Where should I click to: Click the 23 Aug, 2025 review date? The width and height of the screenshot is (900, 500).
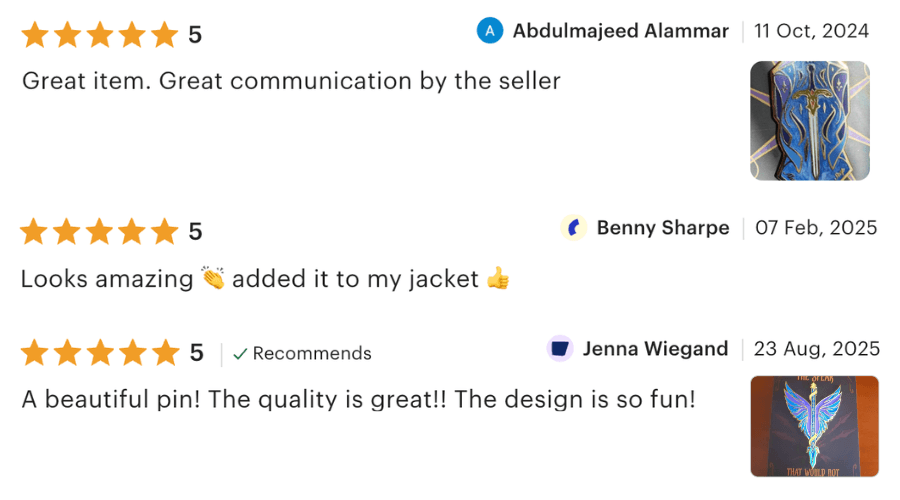click(x=817, y=349)
